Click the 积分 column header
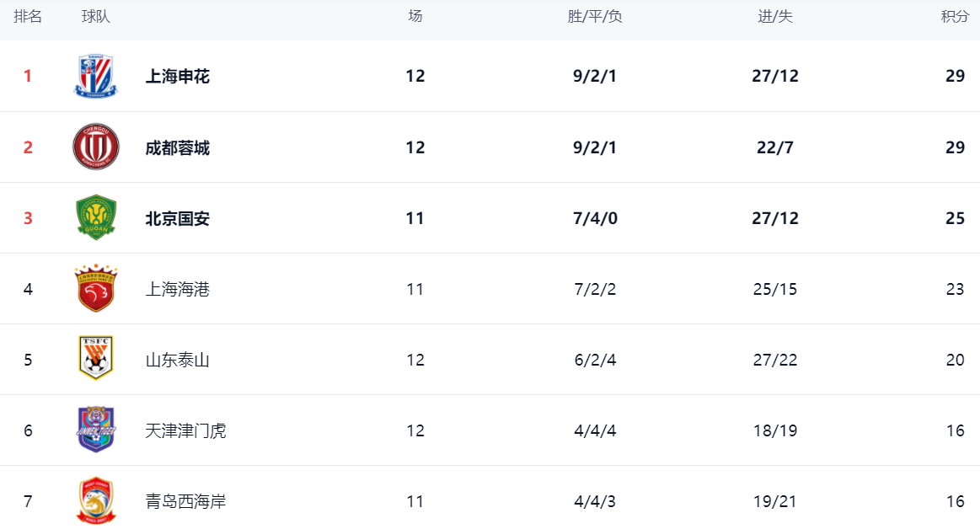 click(x=955, y=17)
